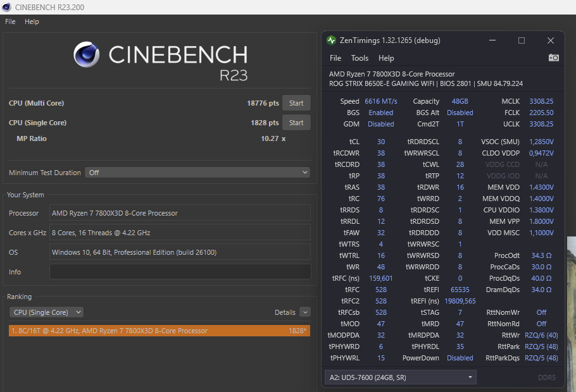Click the PowerDown Disabled value
This screenshot has width=576, height=392.
pos(460,358)
